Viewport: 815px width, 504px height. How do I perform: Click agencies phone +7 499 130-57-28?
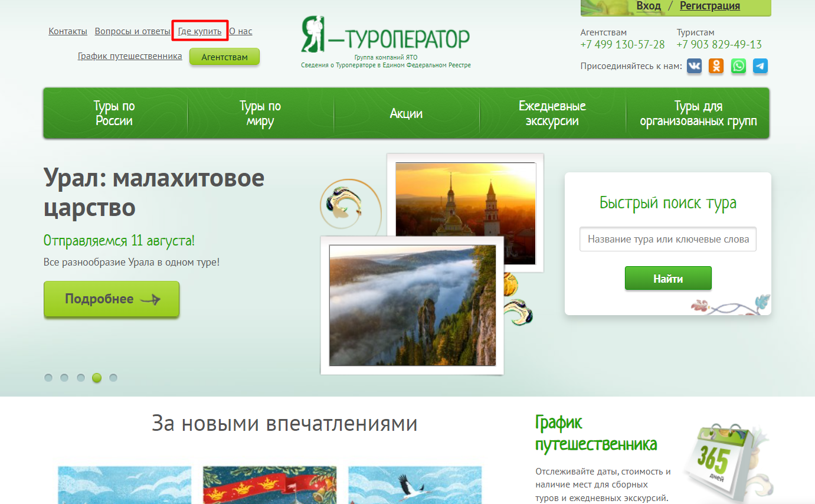tap(622, 44)
